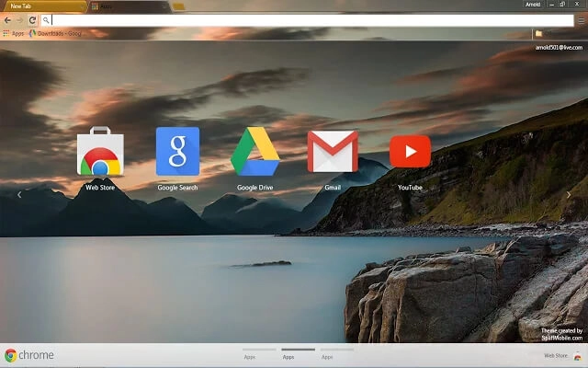Click the browser forward arrow
Image resolution: width=588 pixels, height=368 pixels.
click(19, 20)
